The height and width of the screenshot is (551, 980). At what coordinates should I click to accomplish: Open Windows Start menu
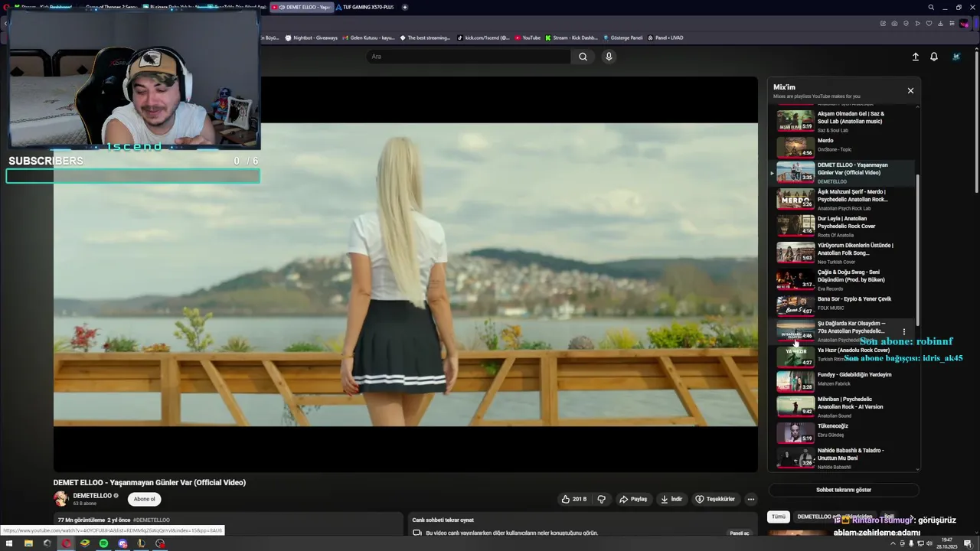pos(9,543)
